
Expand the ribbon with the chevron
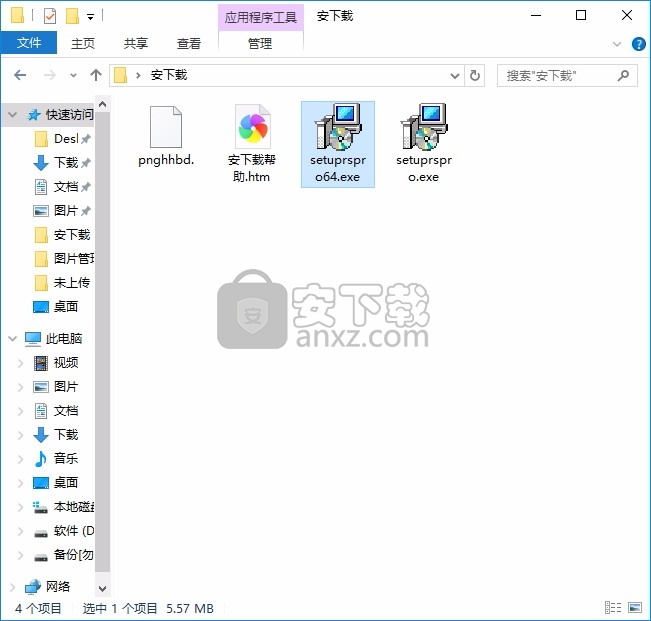617,44
